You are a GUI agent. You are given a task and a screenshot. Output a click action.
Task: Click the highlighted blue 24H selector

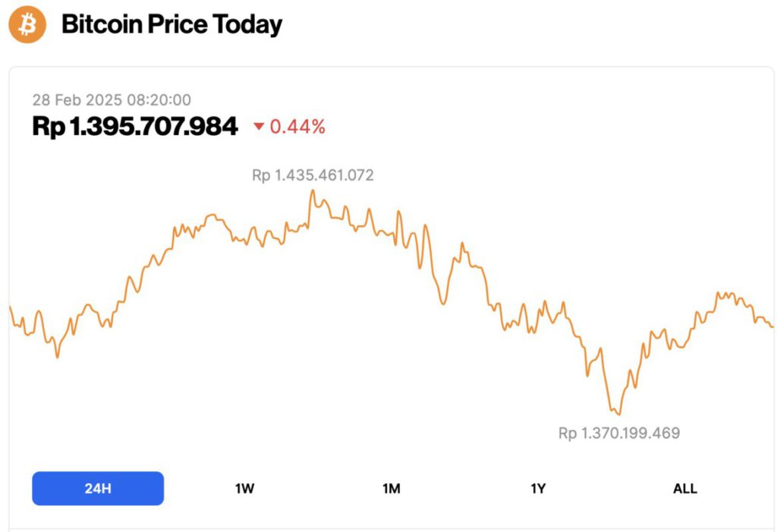tap(97, 488)
